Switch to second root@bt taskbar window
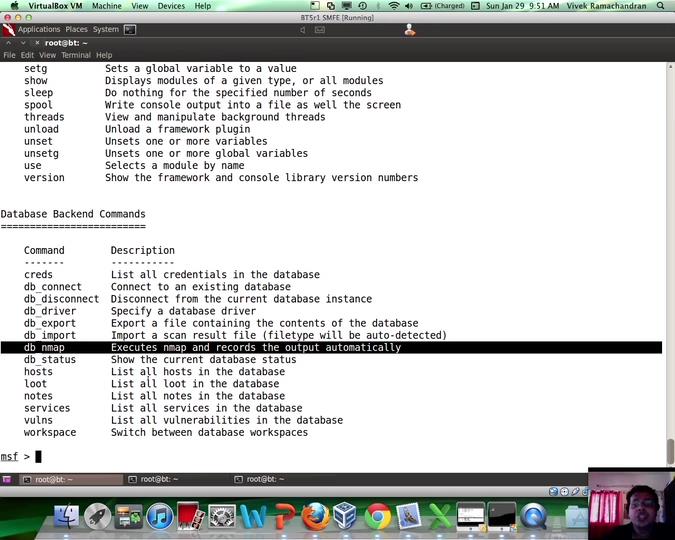The width and height of the screenshot is (675, 540). tap(176, 479)
